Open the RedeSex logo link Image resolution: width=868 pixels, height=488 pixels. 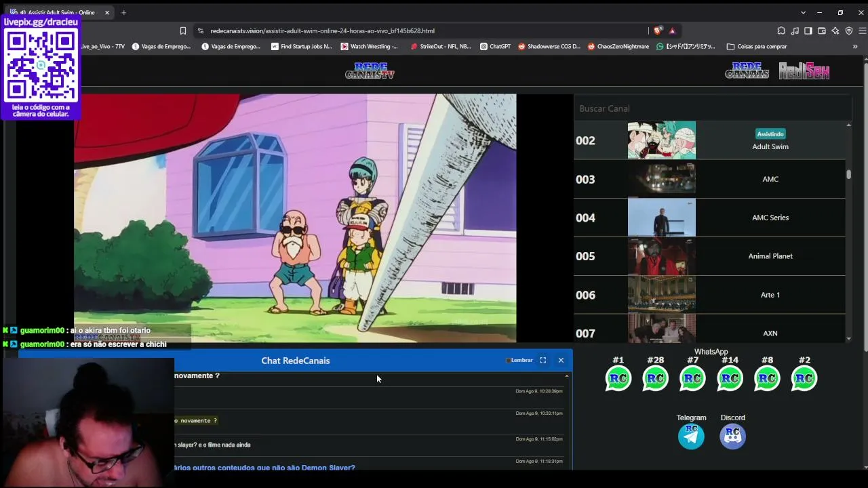tap(804, 71)
